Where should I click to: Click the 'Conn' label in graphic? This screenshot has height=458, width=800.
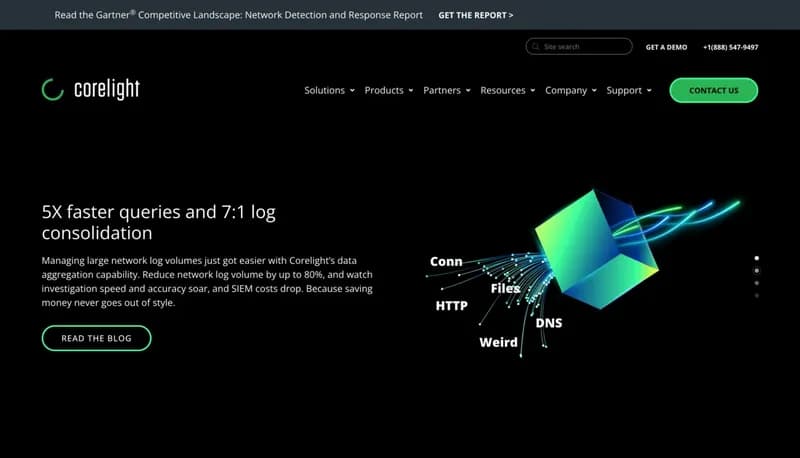[446, 262]
